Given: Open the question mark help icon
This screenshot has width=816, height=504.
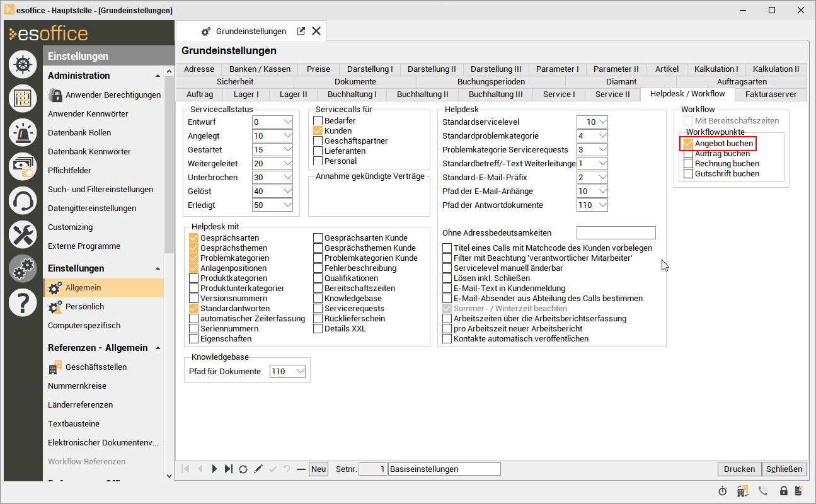Looking at the screenshot, I should tap(23, 303).
